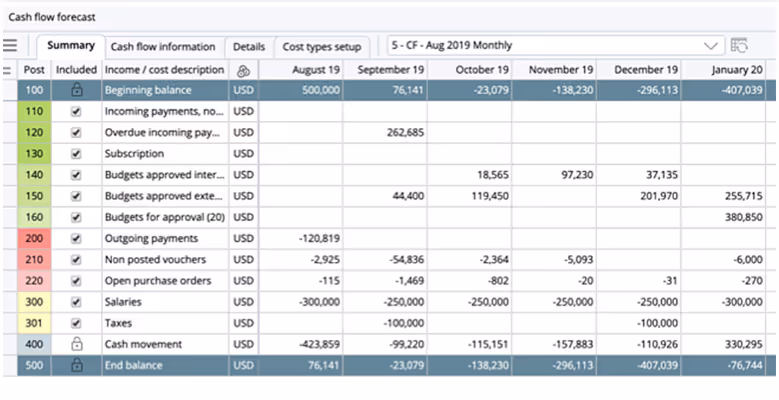Toggle Included checkbox for Open purchase orders
Screen dimensions: 779x400
[76, 281]
